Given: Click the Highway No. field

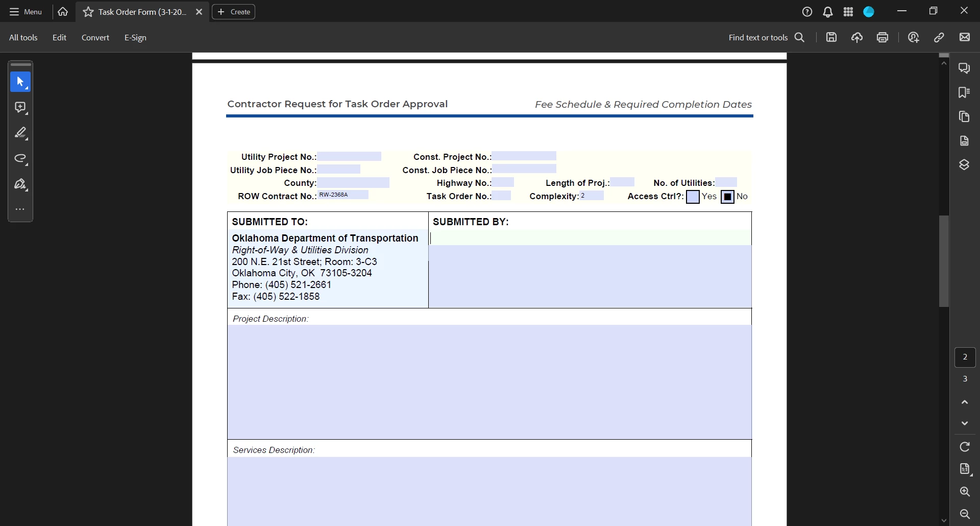Looking at the screenshot, I should 503,182.
